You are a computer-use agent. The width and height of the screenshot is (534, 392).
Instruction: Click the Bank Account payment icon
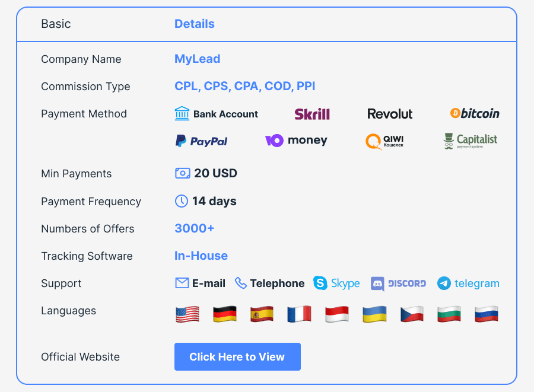pos(182,114)
